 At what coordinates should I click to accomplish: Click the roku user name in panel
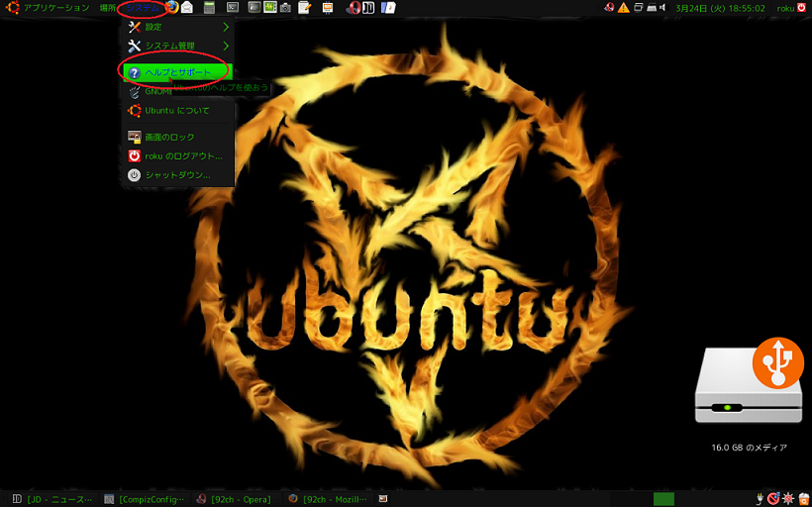(x=785, y=8)
